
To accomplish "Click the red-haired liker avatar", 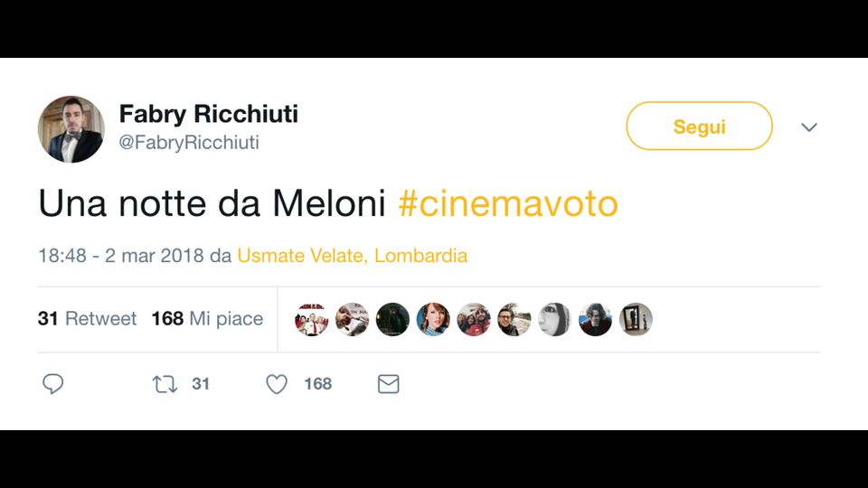I will (x=433, y=319).
